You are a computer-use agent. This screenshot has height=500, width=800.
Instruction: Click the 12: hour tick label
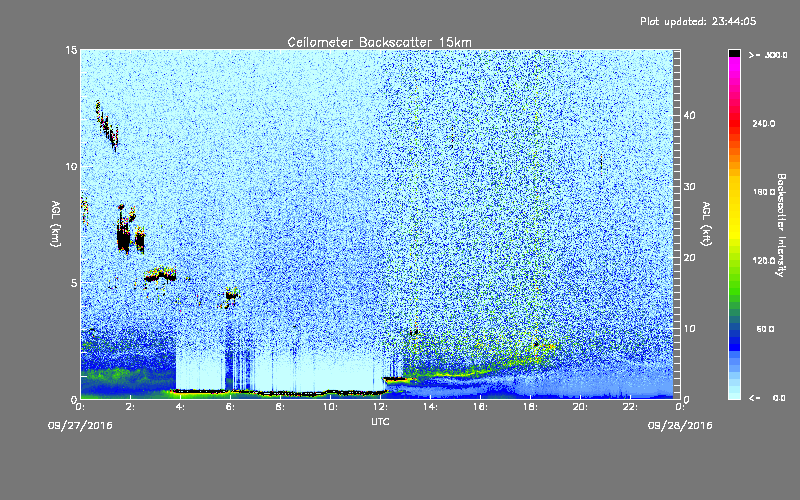380,407
